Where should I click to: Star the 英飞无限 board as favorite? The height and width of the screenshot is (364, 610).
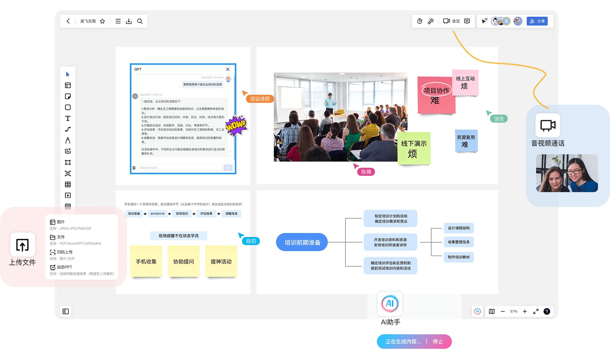point(102,21)
